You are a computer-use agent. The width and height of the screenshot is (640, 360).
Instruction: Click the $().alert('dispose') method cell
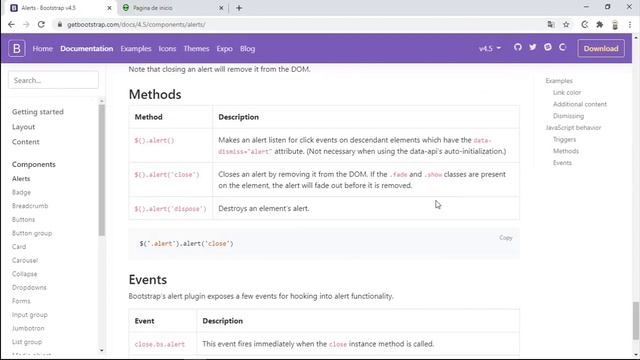pos(171,209)
